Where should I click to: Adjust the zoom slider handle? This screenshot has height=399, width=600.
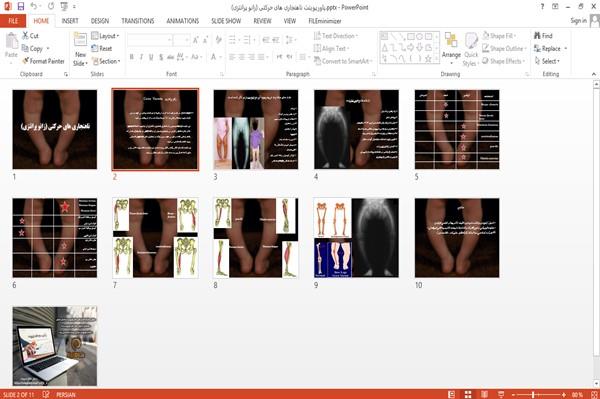tap(533, 394)
